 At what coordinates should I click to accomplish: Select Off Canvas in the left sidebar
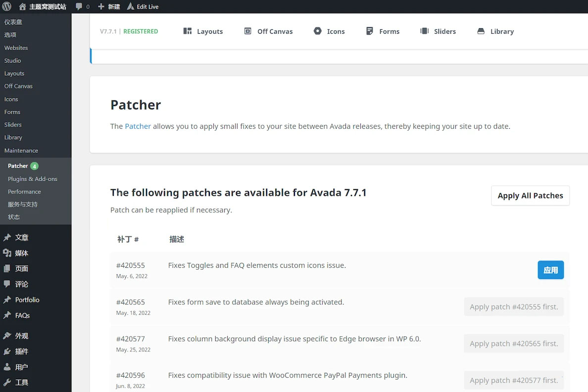(18, 86)
